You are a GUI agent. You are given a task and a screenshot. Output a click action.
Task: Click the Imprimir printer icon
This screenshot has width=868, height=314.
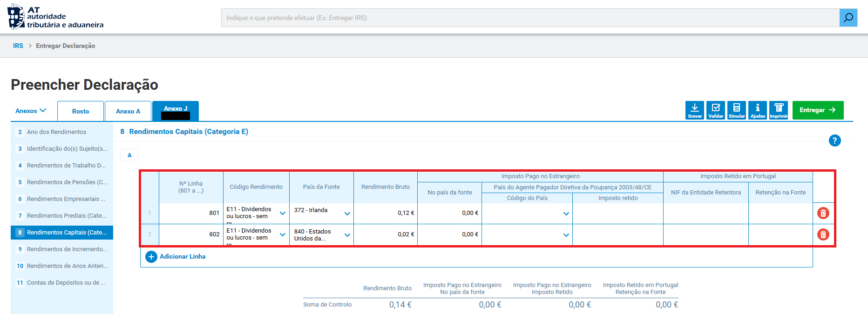(779, 110)
